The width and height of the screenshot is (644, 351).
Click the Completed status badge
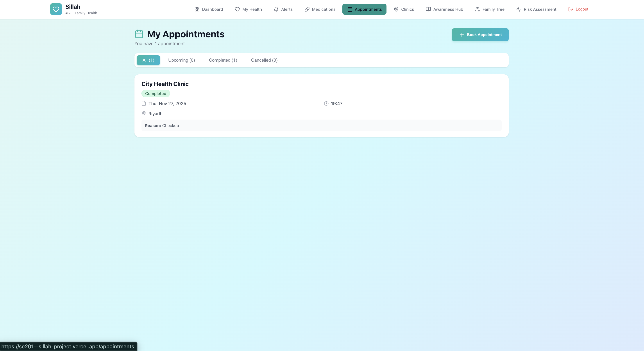point(156,93)
